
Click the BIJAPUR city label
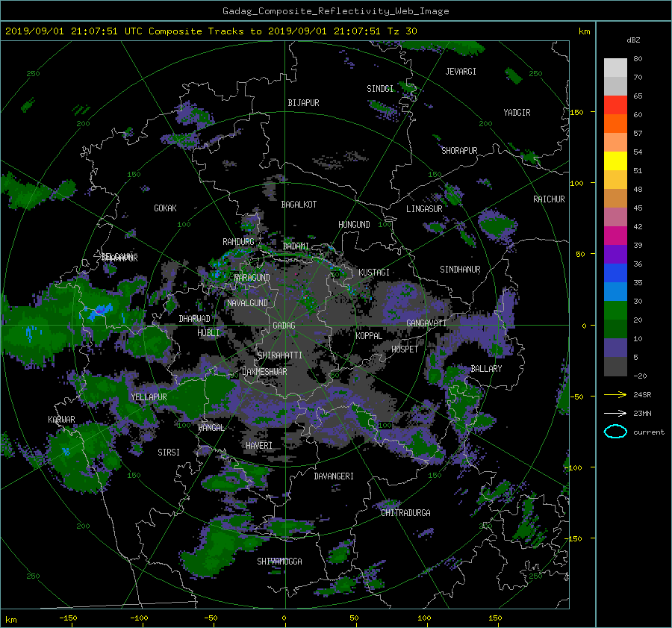(303, 103)
